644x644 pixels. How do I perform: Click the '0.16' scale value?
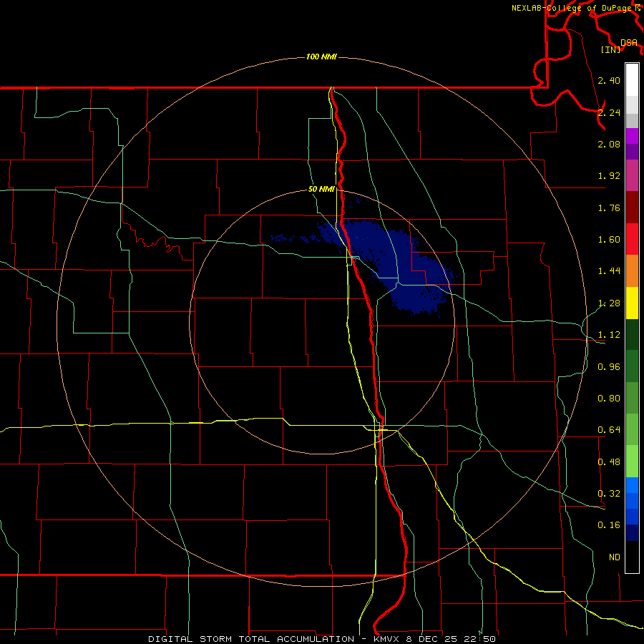click(609, 525)
